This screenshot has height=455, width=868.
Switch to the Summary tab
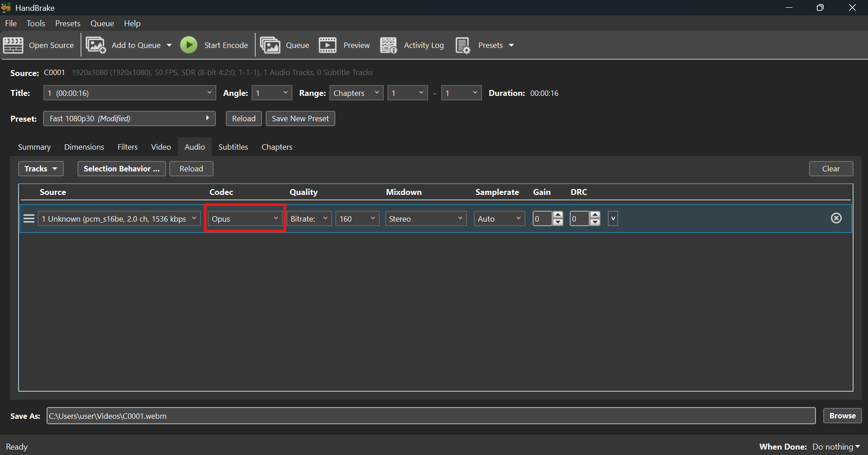pos(34,147)
